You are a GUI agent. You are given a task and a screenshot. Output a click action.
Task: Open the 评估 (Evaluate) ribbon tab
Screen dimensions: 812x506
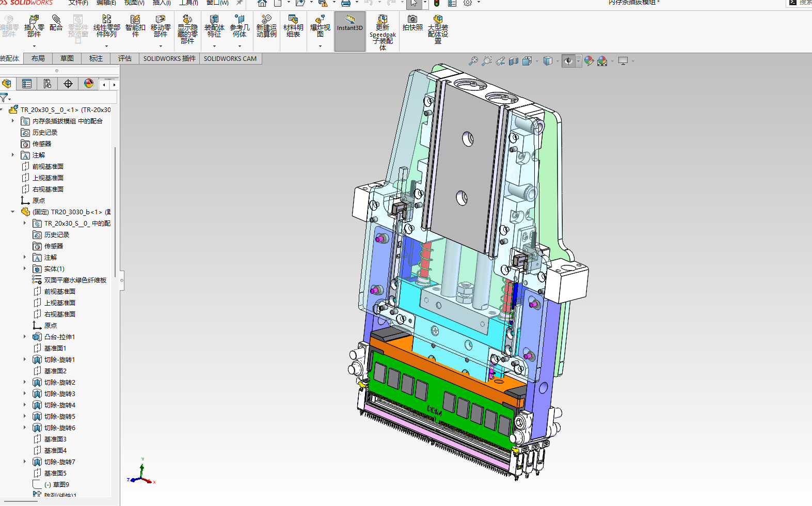pyautogui.click(x=125, y=58)
